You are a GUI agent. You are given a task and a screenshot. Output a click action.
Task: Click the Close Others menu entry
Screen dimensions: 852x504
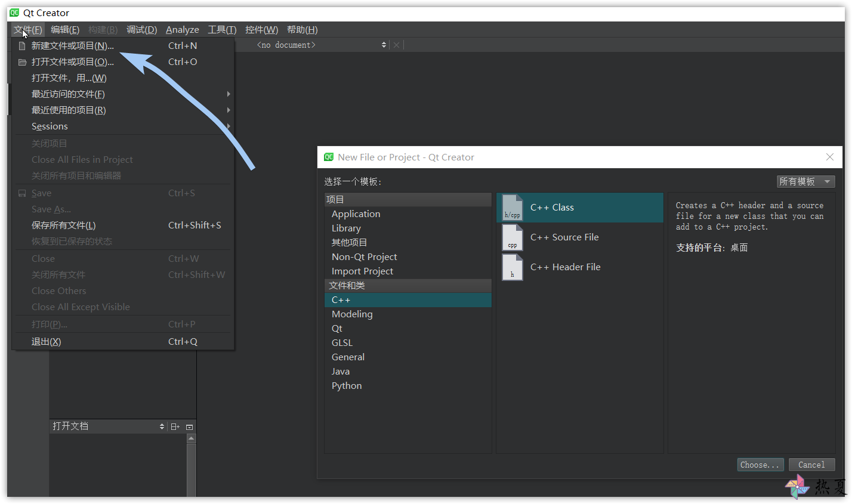coord(123,291)
